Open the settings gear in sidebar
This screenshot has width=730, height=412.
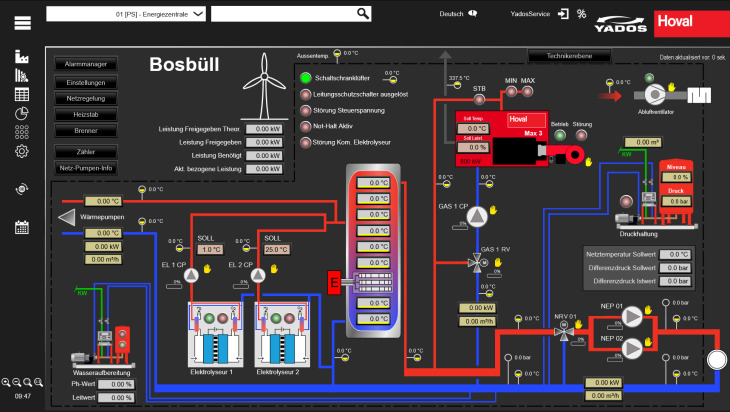(22, 151)
